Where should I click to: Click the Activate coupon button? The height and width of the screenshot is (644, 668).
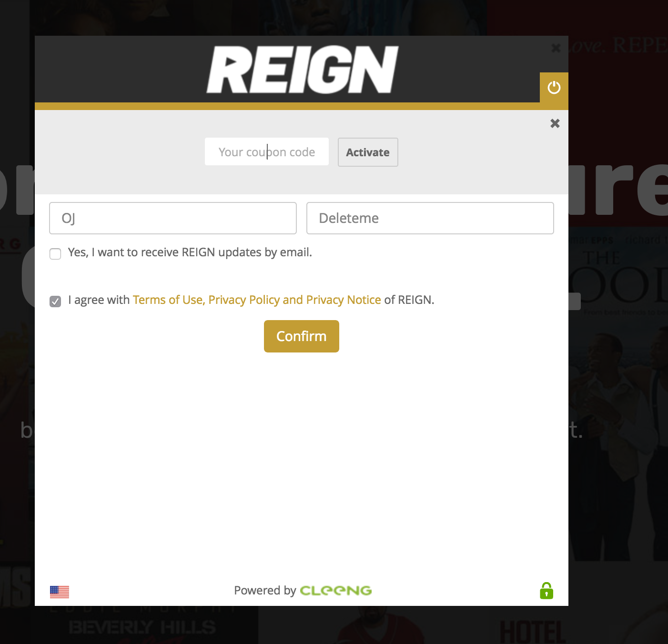coord(368,152)
